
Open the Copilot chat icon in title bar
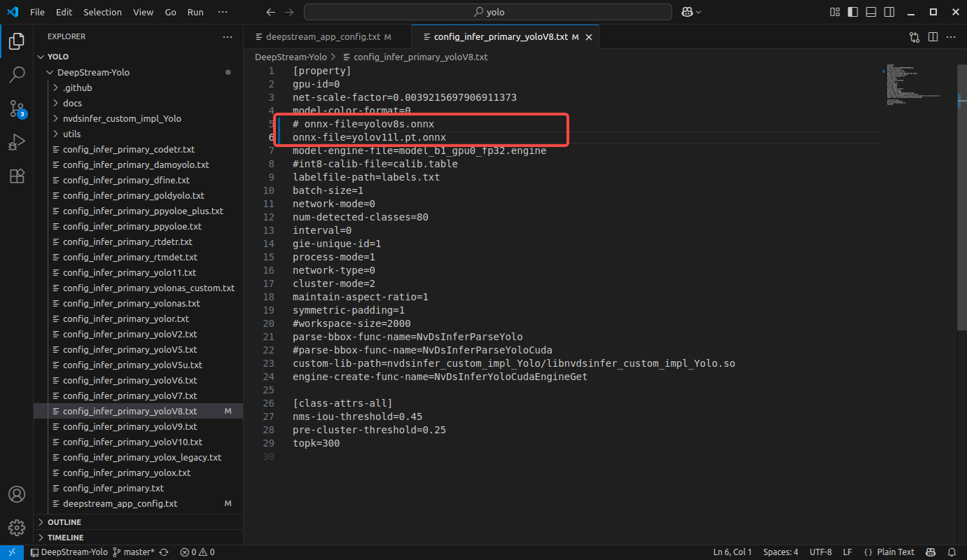(x=688, y=12)
